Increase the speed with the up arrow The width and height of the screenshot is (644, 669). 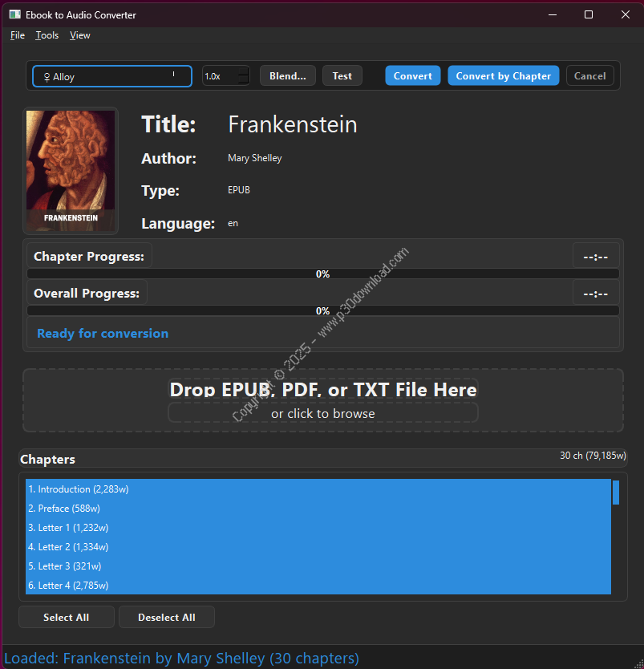(244, 71)
